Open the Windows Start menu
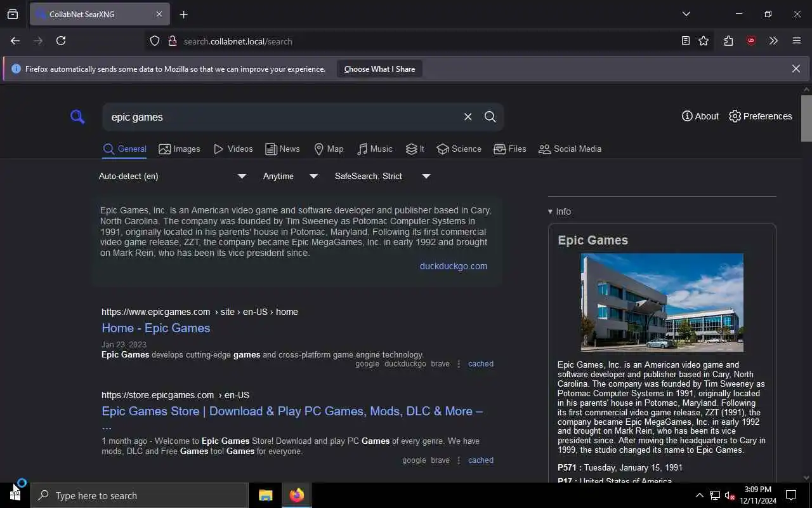This screenshot has height=508, width=812. pyautogui.click(x=15, y=495)
